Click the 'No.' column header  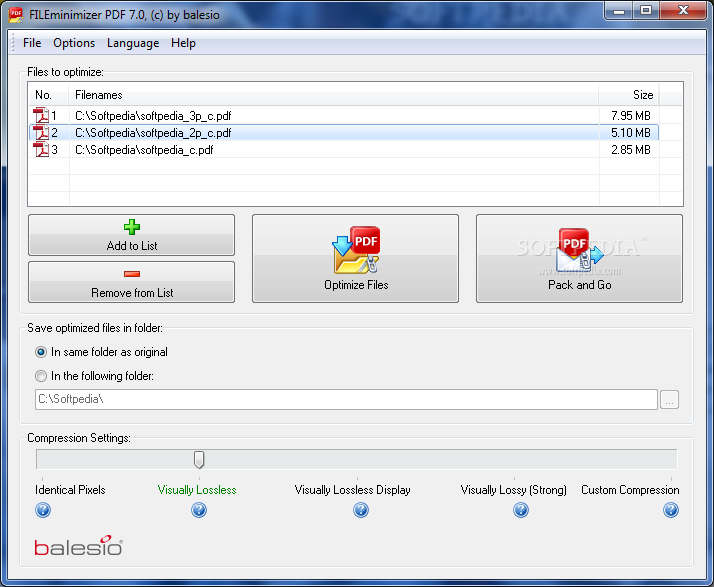click(x=49, y=95)
